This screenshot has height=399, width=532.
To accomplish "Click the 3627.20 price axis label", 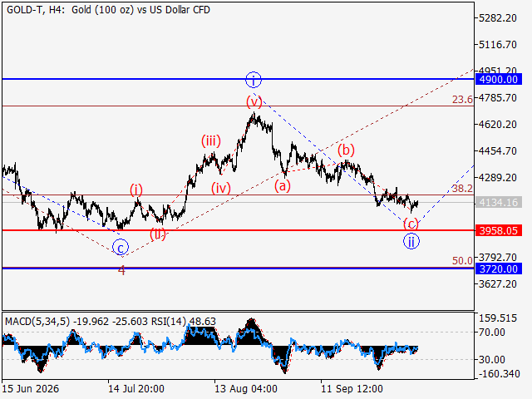I will (x=498, y=283).
